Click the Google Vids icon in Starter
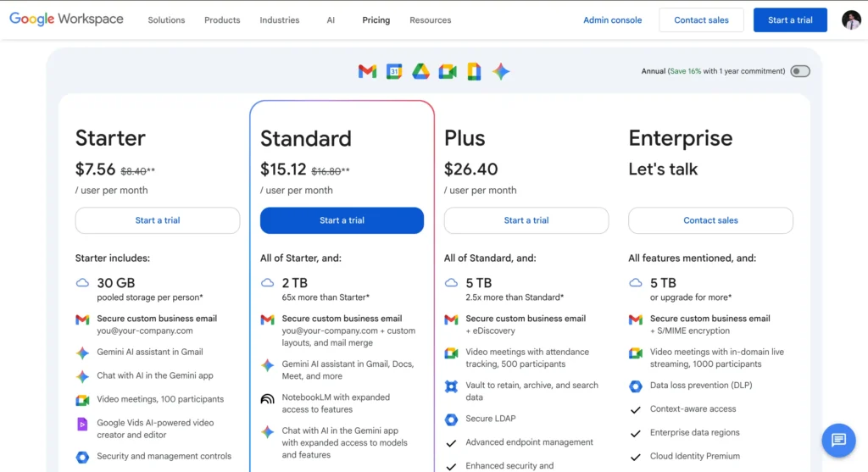The image size is (868, 472). (x=82, y=425)
